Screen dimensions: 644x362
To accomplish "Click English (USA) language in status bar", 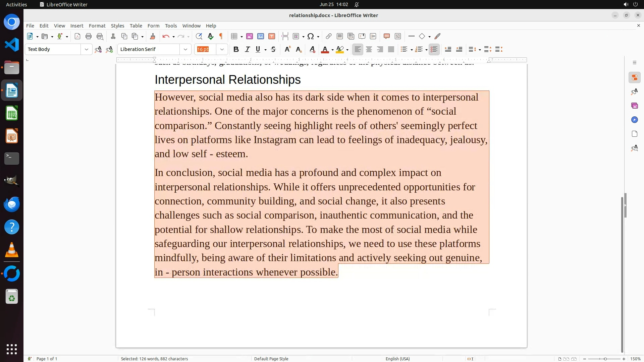I will (x=397, y=359).
